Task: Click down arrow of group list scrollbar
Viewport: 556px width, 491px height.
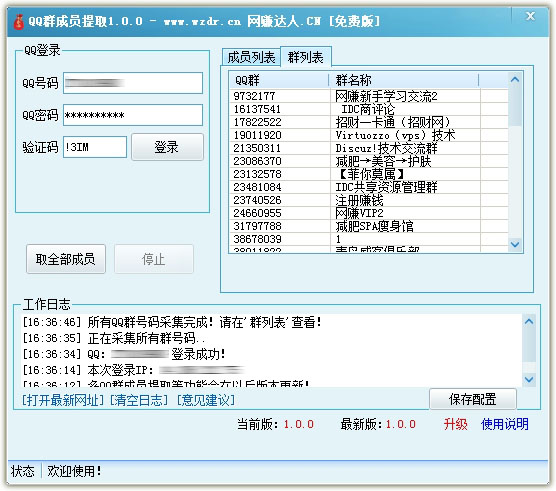Action: [x=515, y=244]
